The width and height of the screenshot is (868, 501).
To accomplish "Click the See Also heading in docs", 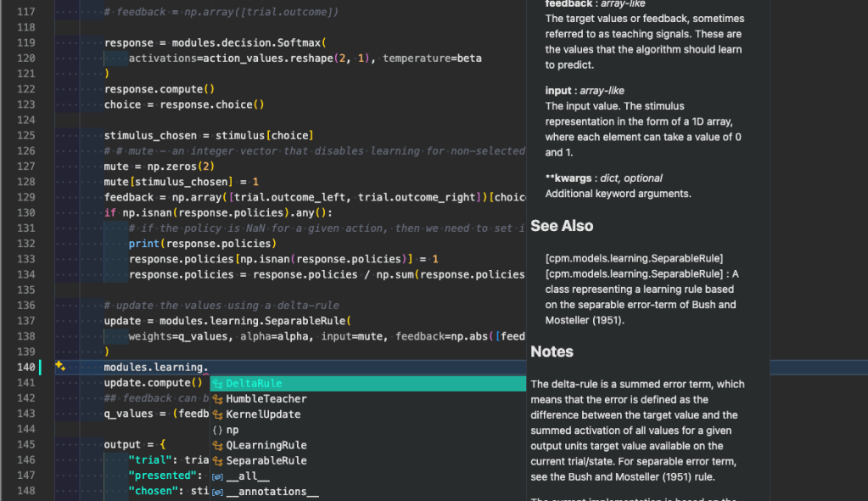I will 562,226.
